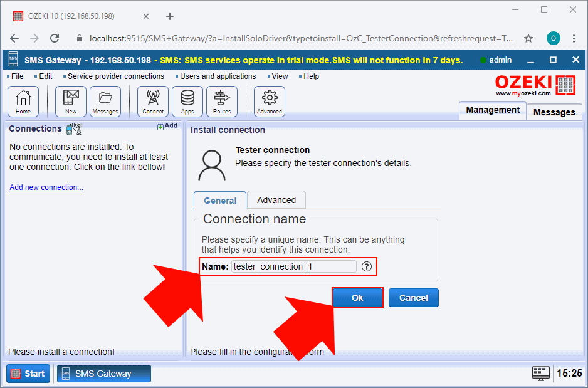The image size is (588, 388).
Task: Click the keyboard monitor icon in the taskbar
Action: [x=541, y=374]
